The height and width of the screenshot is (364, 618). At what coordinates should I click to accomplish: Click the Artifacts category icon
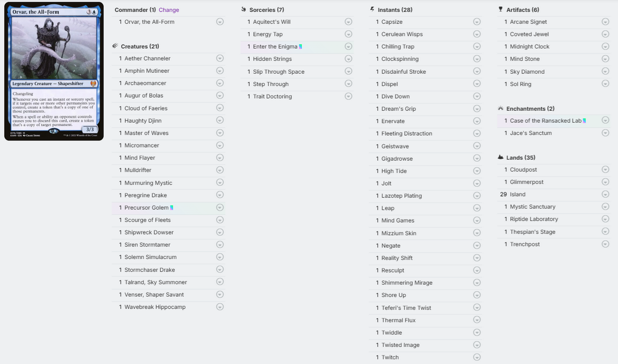[500, 9]
